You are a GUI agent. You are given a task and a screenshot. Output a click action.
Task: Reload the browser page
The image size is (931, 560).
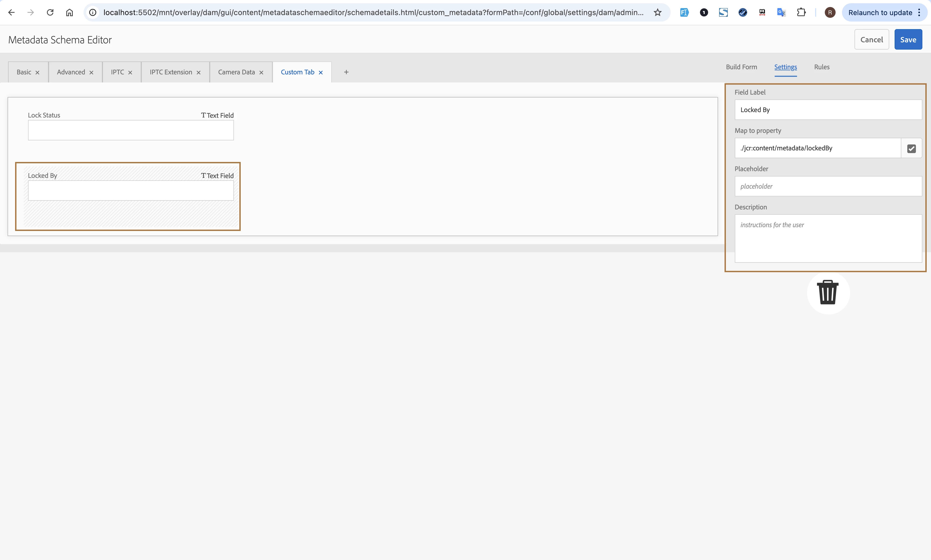click(x=50, y=12)
